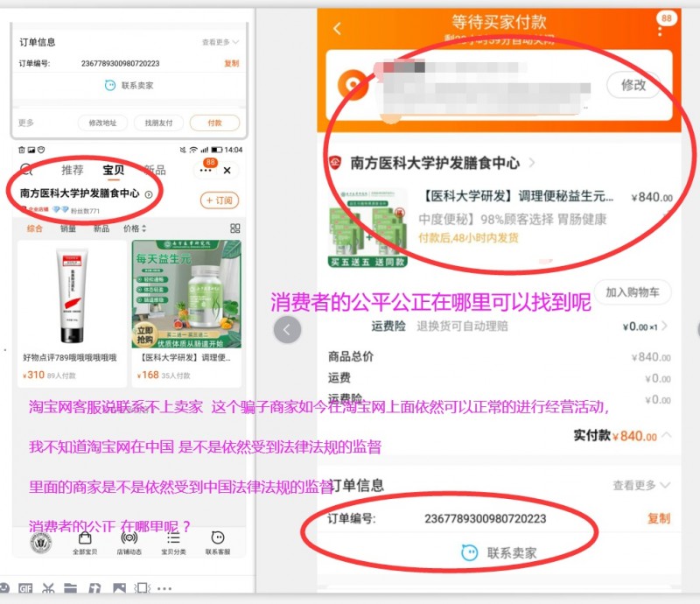This screenshot has height=604, width=700.
Task: Switch to the 推荐 tab
Action: (73, 170)
